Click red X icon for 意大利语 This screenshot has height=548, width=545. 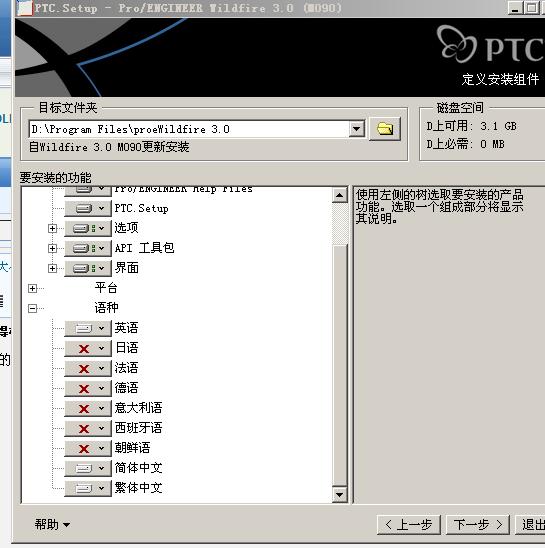[84, 409]
